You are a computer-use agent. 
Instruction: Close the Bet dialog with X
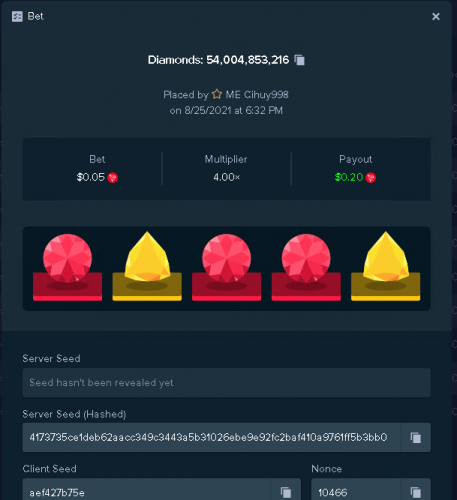436,16
